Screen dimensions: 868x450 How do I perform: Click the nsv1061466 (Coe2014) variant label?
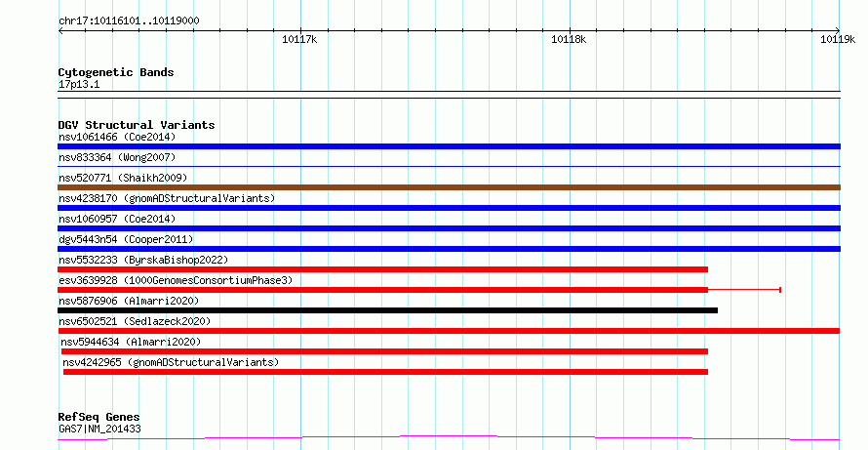117,137
